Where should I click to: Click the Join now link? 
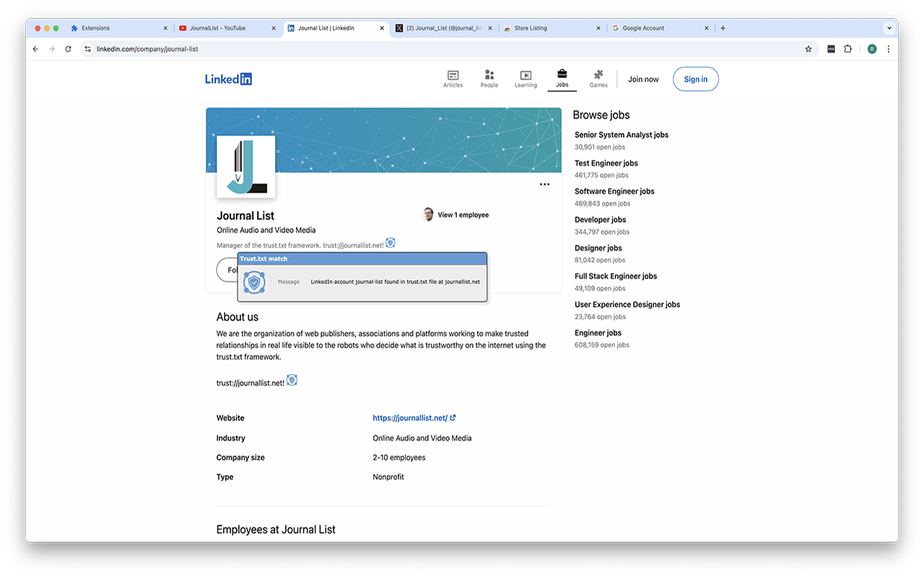[643, 79]
